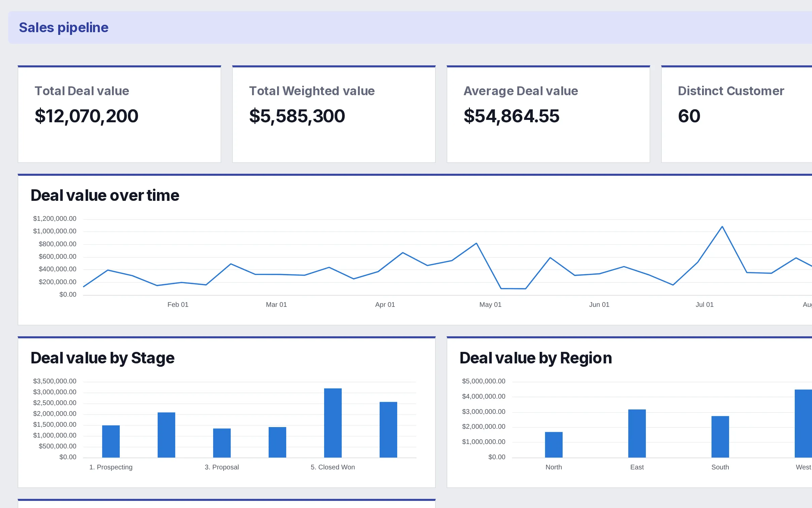Image resolution: width=812 pixels, height=508 pixels.
Task: Select the Total Deal value card label
Action: point(82,91)
